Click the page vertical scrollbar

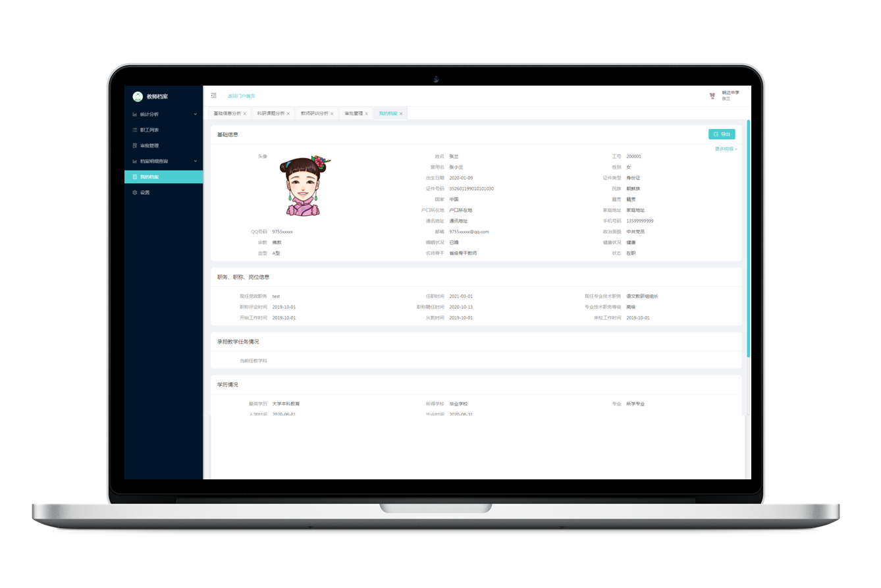pyautogui.click(x=749, y=238)
